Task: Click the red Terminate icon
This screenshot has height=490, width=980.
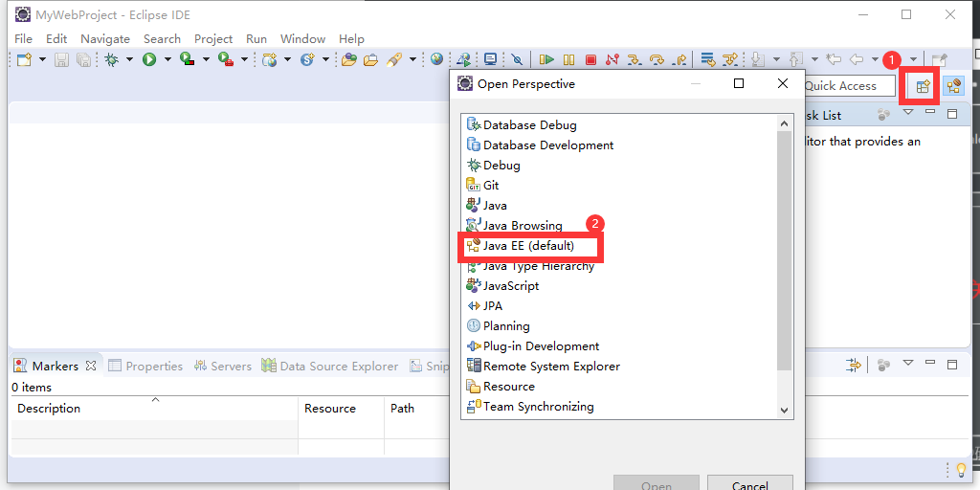Action: coord(590,59)
